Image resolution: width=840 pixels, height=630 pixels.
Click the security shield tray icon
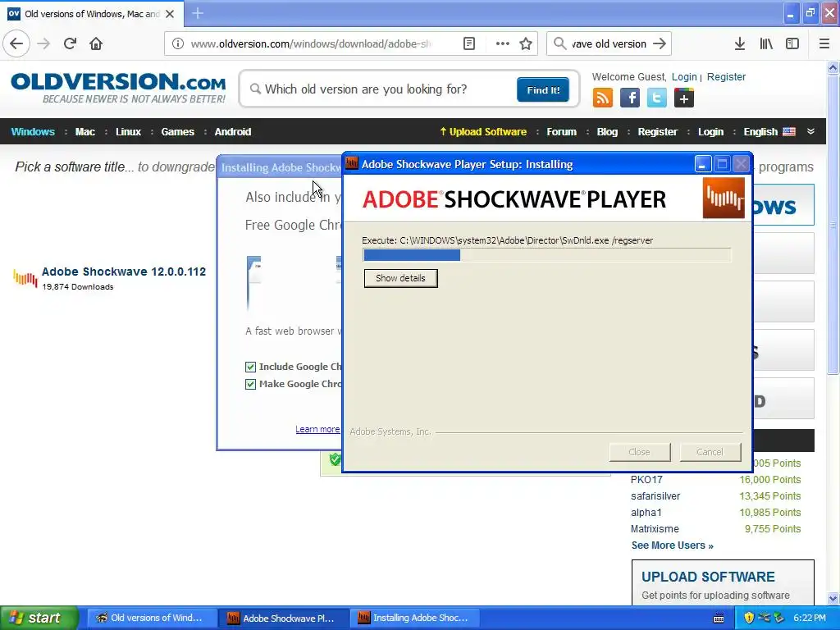749,618
